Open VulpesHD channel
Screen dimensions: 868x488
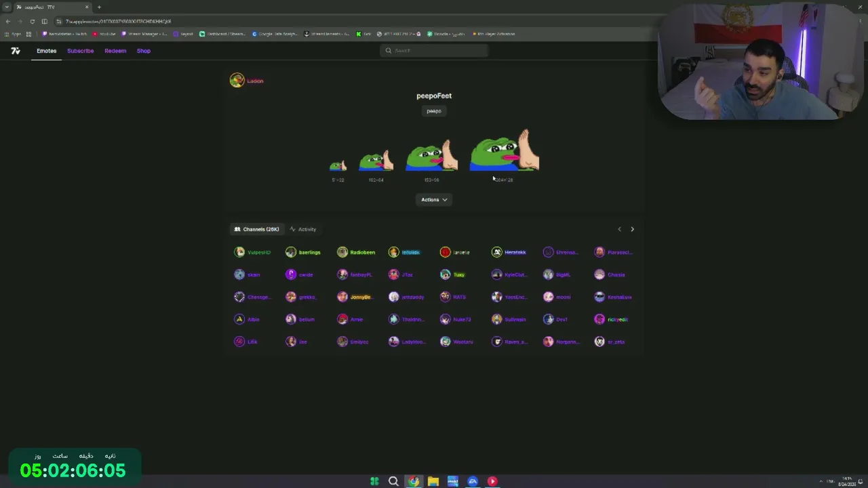click(x=252, y=252)
